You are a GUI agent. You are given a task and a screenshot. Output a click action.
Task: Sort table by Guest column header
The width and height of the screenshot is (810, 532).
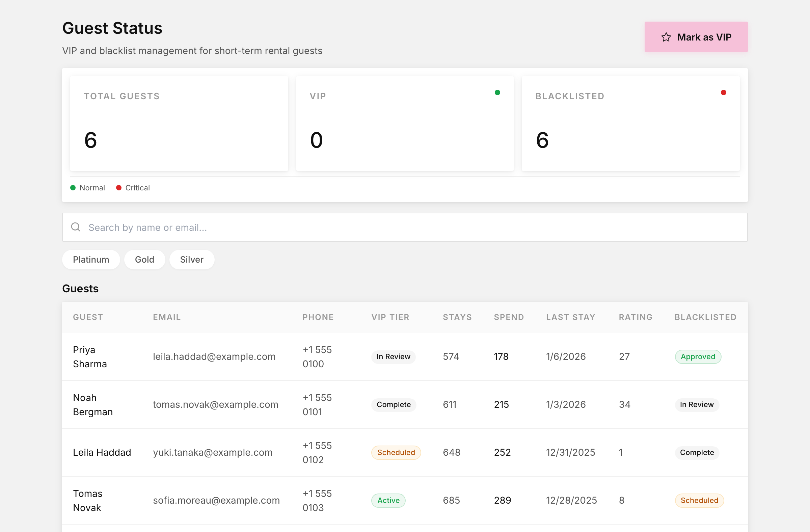88,317
